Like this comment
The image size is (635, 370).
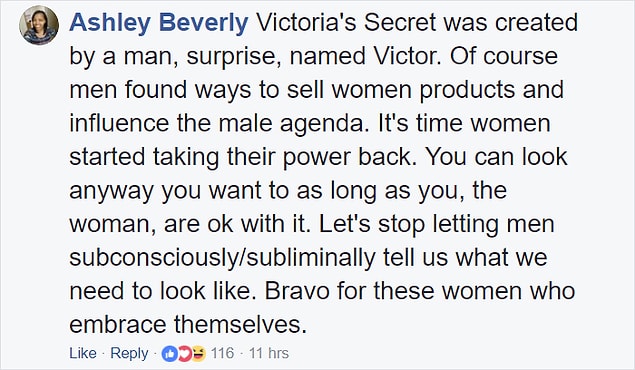pos(83,353)
